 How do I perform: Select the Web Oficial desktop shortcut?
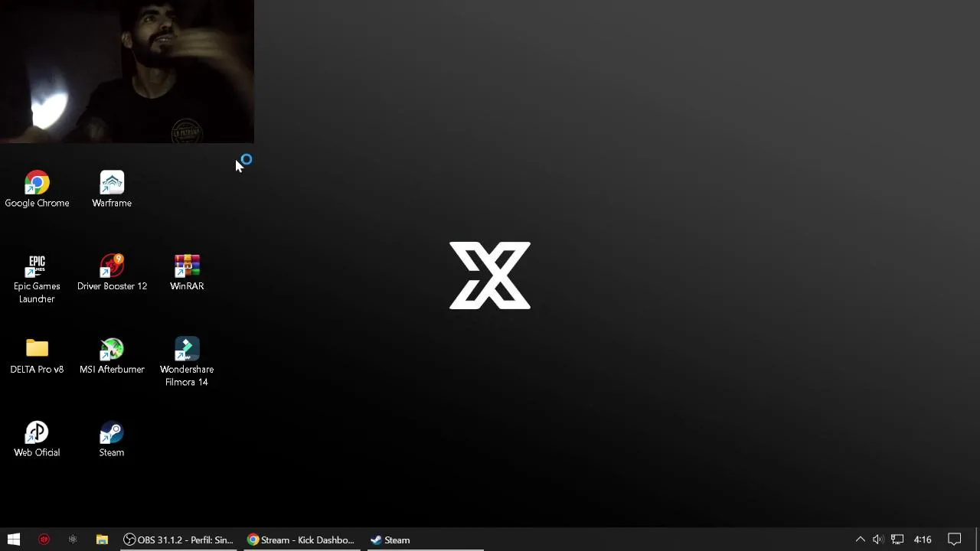click(x=37, y=440)
